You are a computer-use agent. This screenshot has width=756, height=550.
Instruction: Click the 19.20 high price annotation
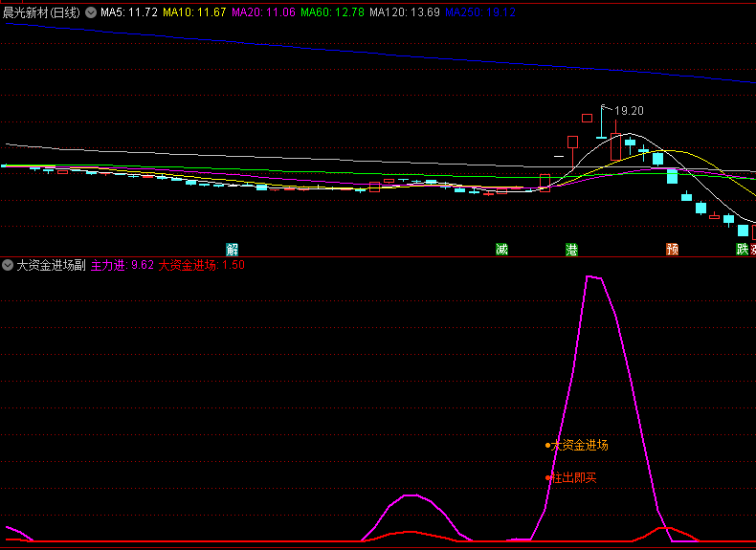[x=629, y=111]
